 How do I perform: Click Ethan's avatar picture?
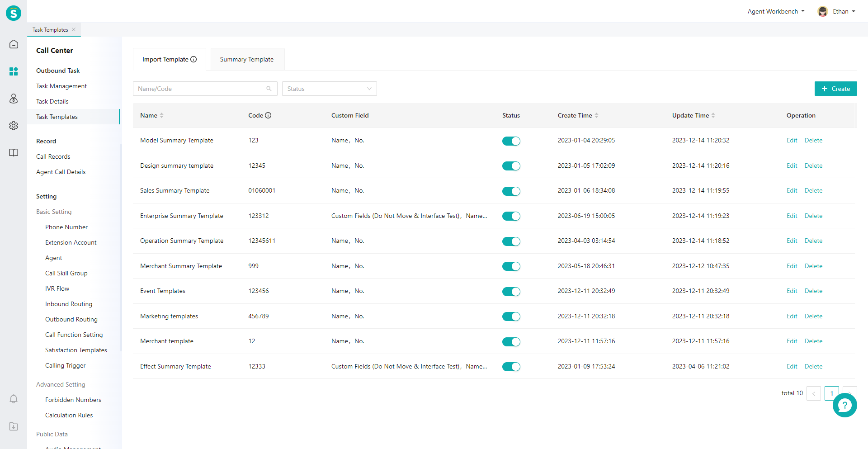[x=823, y=11]
